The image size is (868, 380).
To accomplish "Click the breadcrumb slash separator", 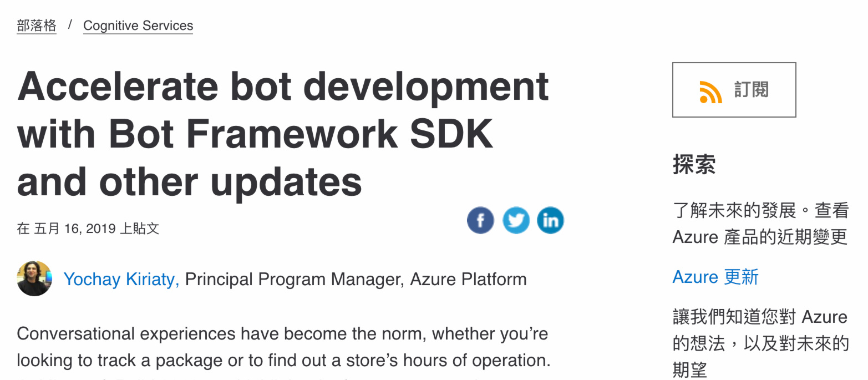I will [x=70, y=25].
